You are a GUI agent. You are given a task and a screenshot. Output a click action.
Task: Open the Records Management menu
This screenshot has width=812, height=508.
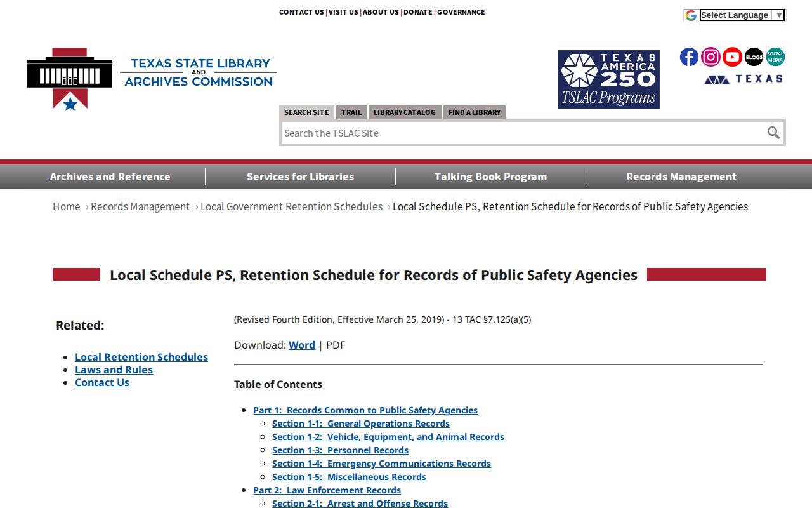(x=681, y=177)
